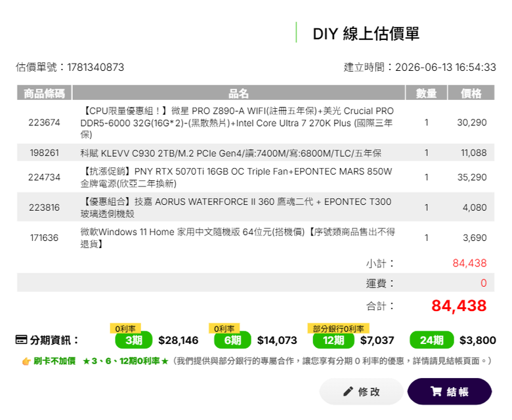Screen dimensions: 512x420
Task: Click the $14,073 installment amount
Action: click(x=277, y=341)
